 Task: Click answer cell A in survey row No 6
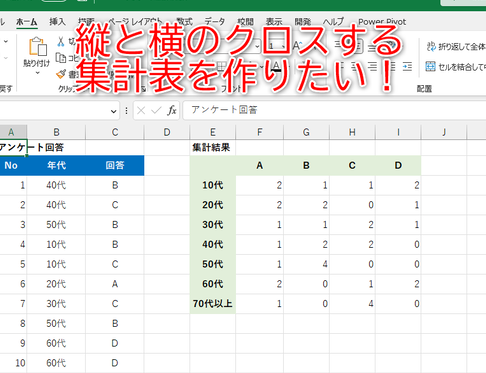(115, 284)
